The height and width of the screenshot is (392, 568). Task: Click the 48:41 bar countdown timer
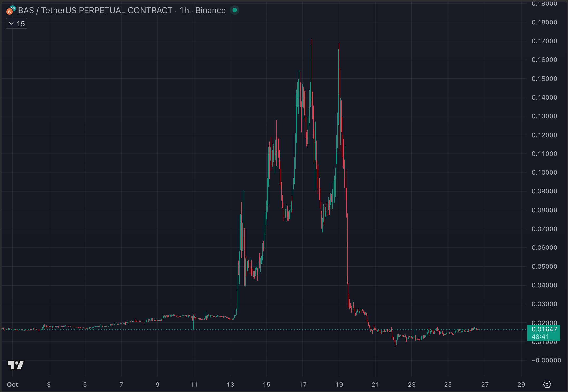[x=540, y=337]
